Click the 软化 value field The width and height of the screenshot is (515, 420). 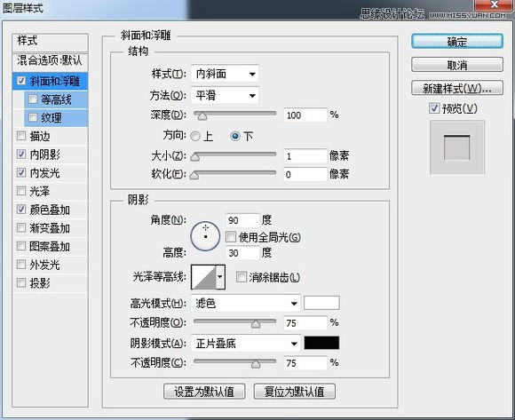(x=305, y=174)
